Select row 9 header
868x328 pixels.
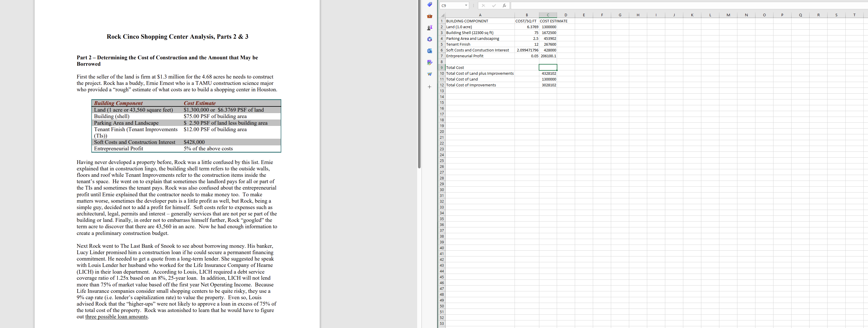442,68
